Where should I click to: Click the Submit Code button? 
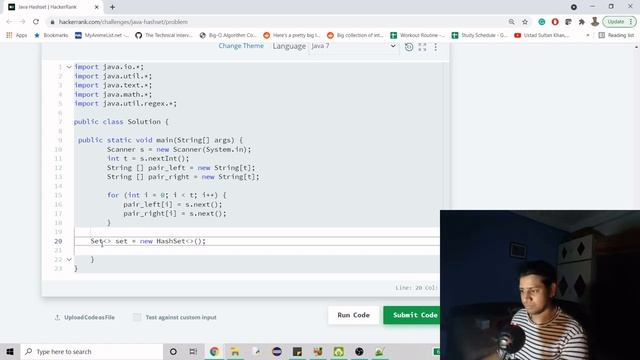tap(412, 315)
